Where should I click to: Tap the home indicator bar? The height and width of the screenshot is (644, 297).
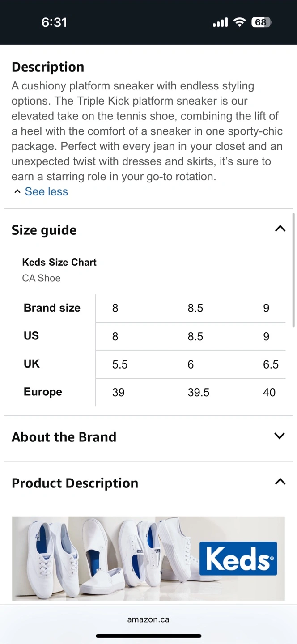tap(148, 636)
